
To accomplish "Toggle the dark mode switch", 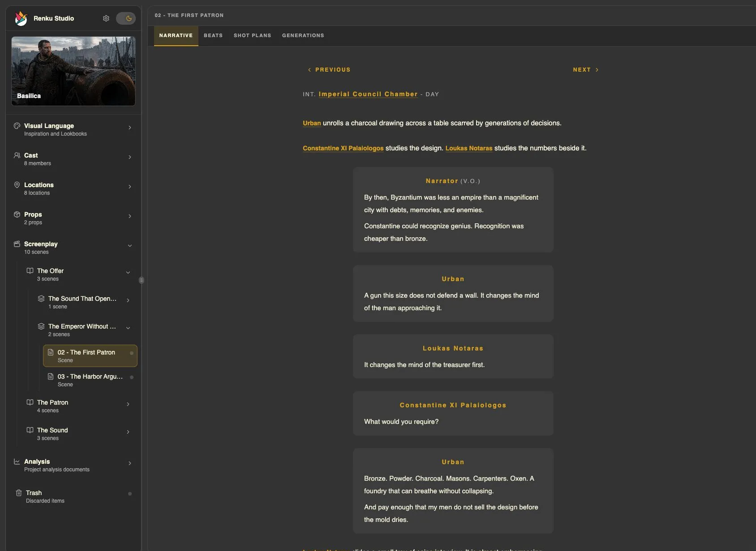I will pyautogui.click(x=126, y=18).
